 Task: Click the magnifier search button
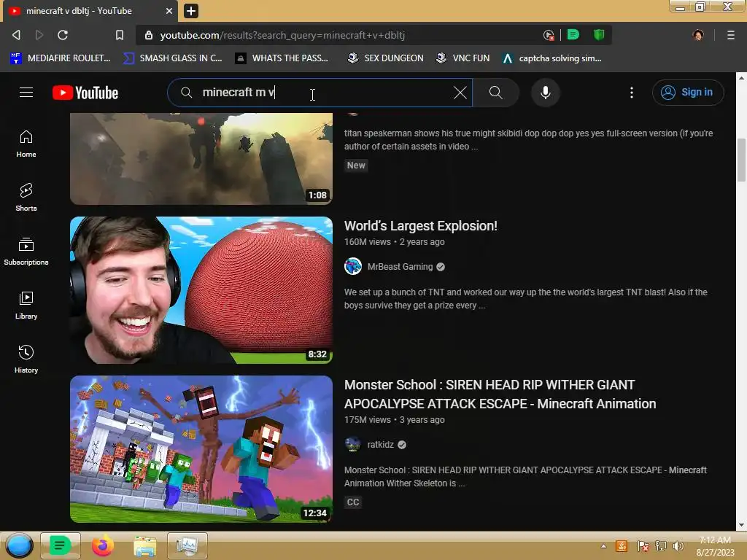495,93
